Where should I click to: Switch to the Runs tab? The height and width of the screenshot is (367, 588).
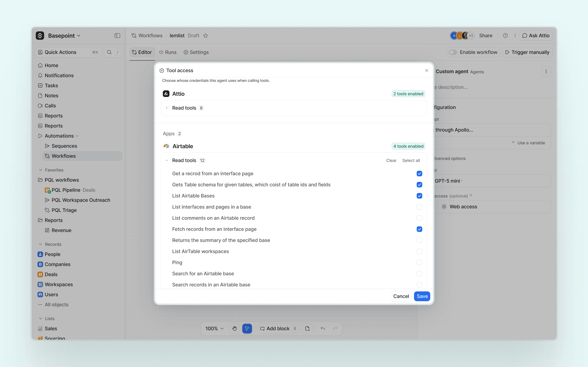[x=168, y=52]
